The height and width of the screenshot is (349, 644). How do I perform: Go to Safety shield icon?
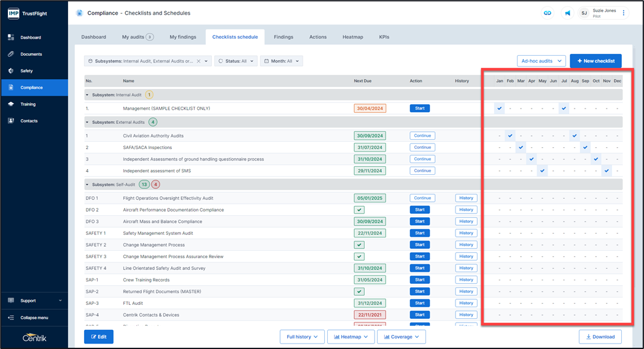10,71
